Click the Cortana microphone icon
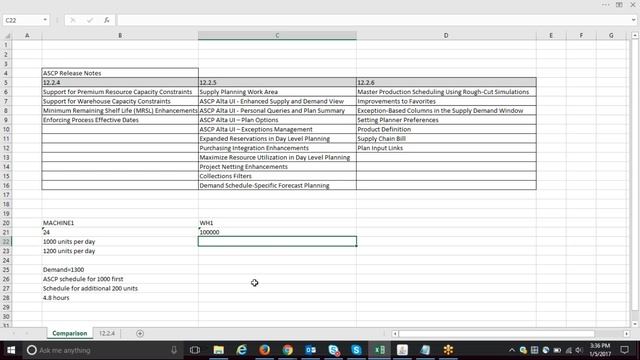This screenshot has width=640, height=360. (x=174, y=350)
